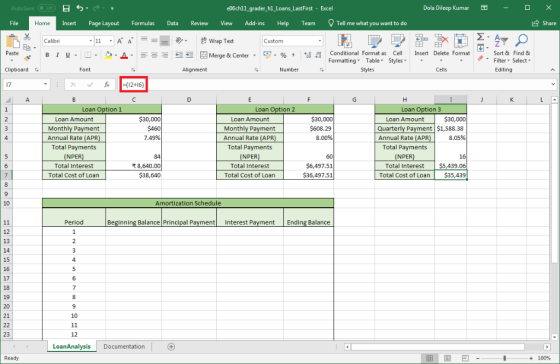Click the Center align icon
This screenshot has height=364, width=560.
click(154, 55)
